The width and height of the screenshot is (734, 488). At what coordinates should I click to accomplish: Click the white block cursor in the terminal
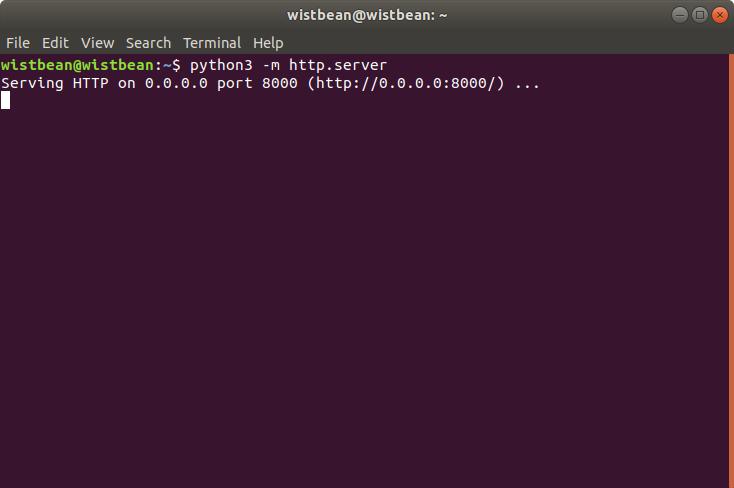(x=6, y=100)
